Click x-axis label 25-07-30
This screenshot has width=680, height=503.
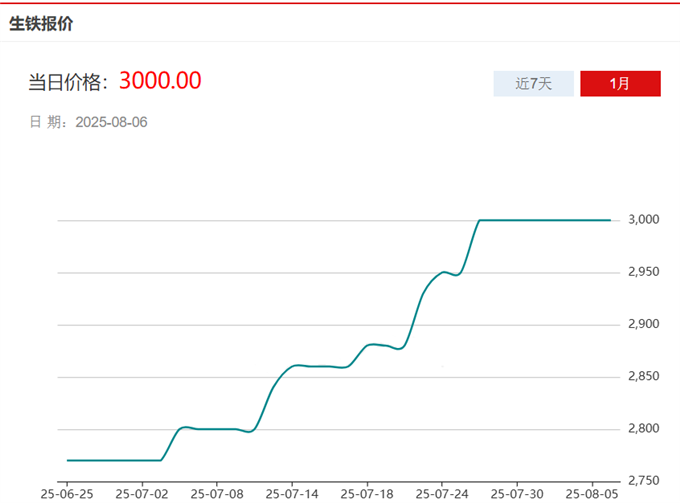[516, 493]
